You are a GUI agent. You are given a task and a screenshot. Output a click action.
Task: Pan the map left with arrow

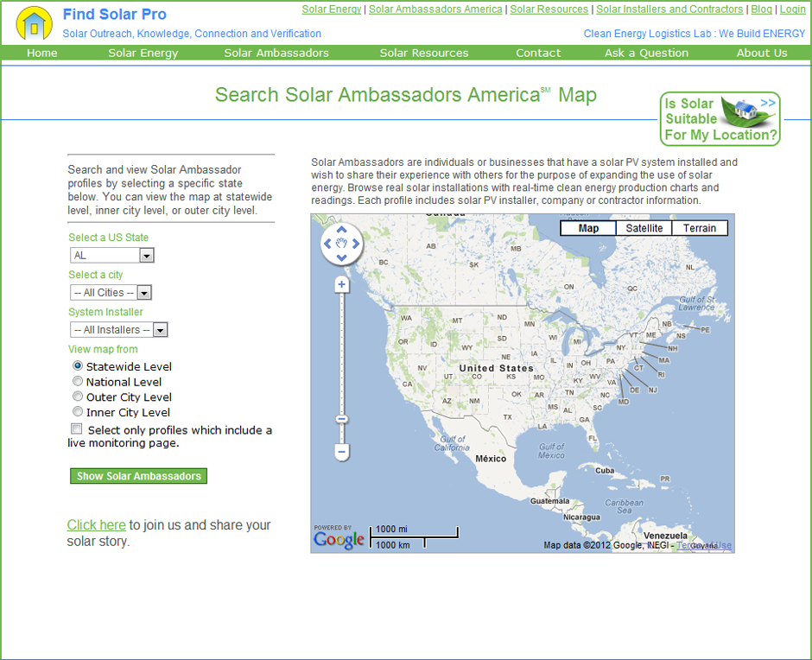pos(327,244)
